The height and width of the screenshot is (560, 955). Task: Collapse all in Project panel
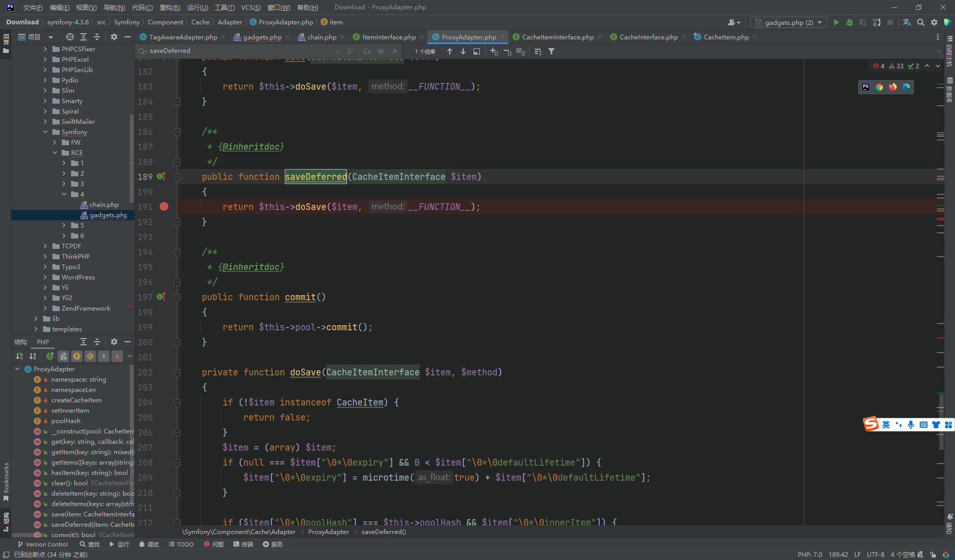(97, 37)
